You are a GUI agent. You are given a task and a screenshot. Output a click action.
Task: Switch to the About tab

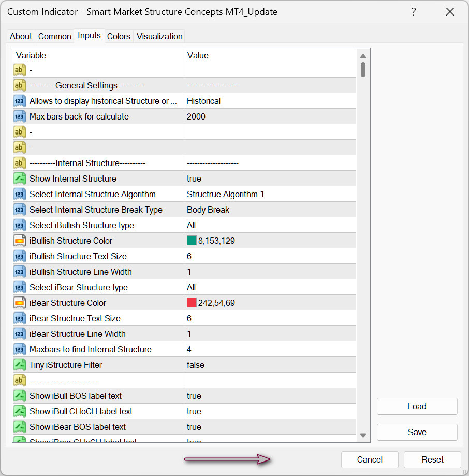click(21, 36)
